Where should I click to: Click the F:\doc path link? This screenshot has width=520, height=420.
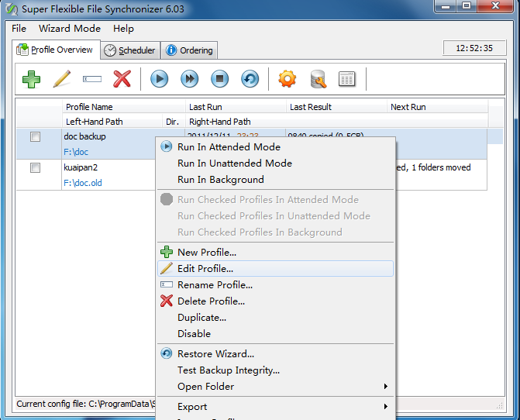click(x=76, y=152)
